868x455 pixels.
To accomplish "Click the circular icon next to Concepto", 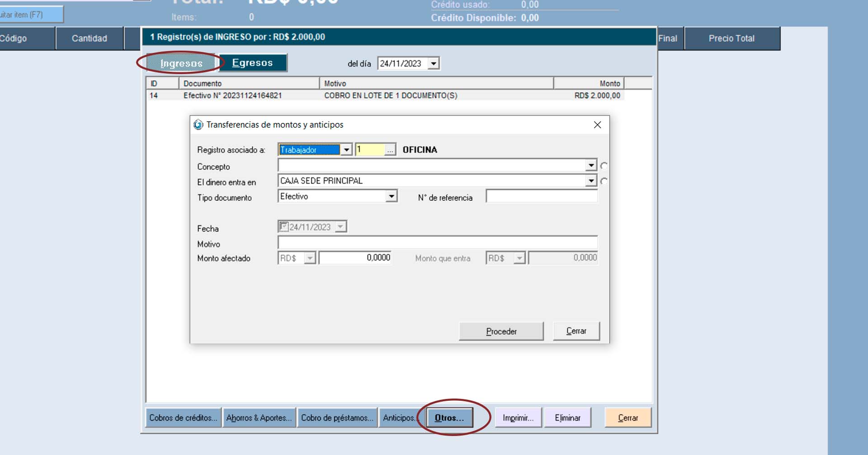I will [604, 166].
